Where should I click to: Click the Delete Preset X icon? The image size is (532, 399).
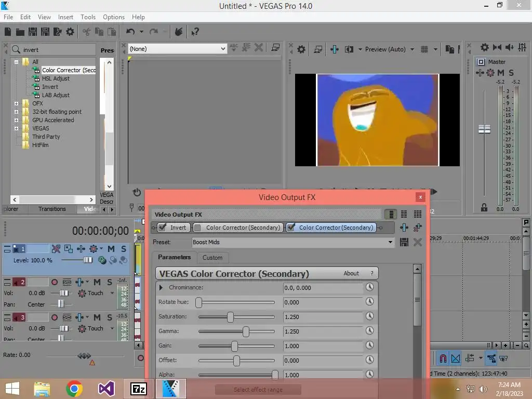[418, 242]
